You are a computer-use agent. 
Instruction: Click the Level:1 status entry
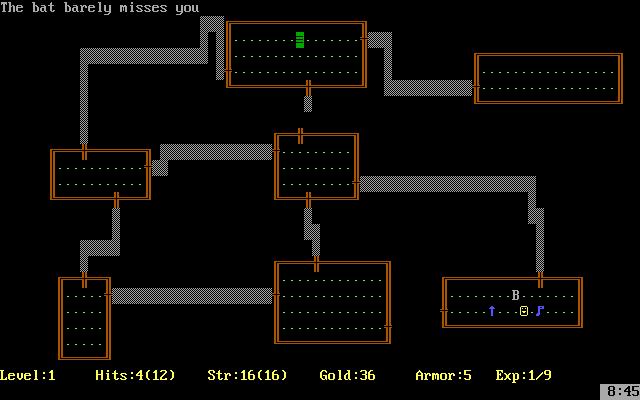coord(27,376)
